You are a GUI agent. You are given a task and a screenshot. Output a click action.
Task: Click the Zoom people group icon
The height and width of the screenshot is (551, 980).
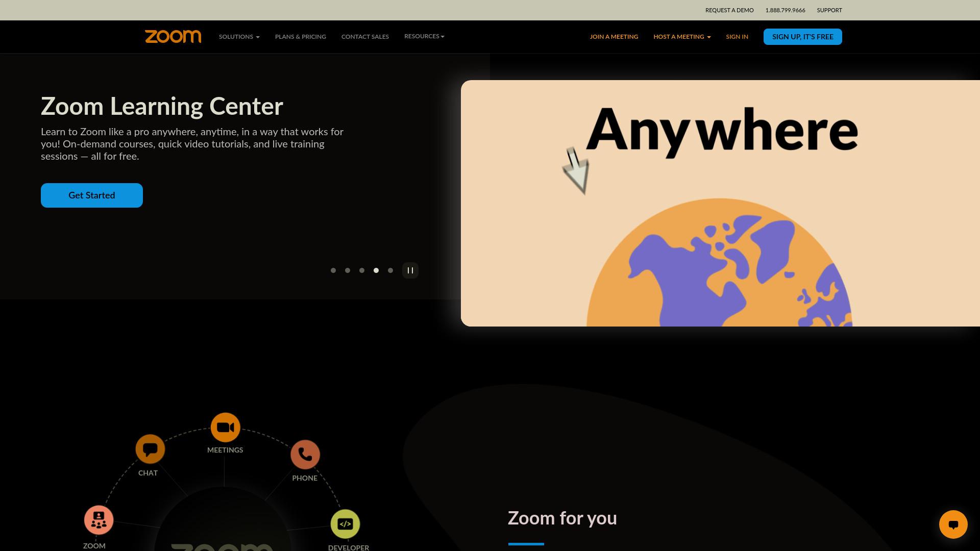(99, 520)
